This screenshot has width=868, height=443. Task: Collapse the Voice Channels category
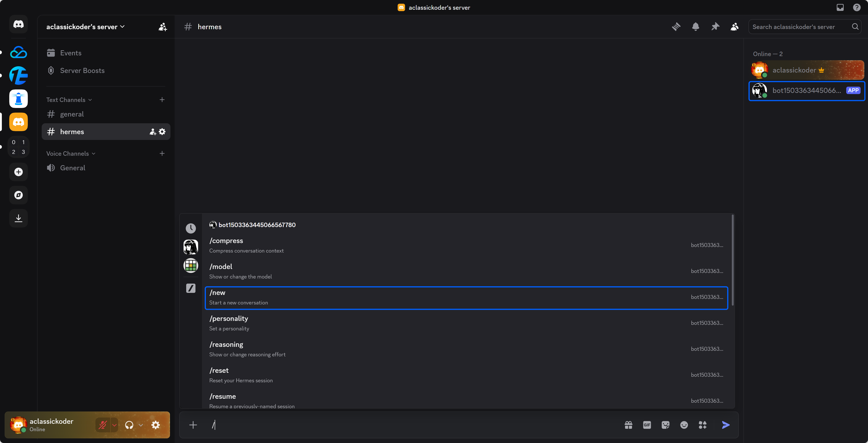click(71, 153)
